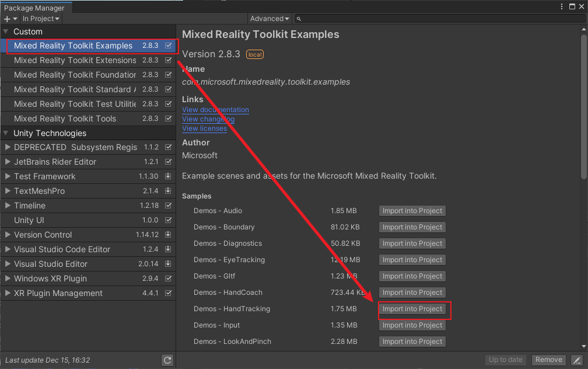Open the window kebab options menu
The height and width of the screenshot is (369, 588).
tap(561, 6)
